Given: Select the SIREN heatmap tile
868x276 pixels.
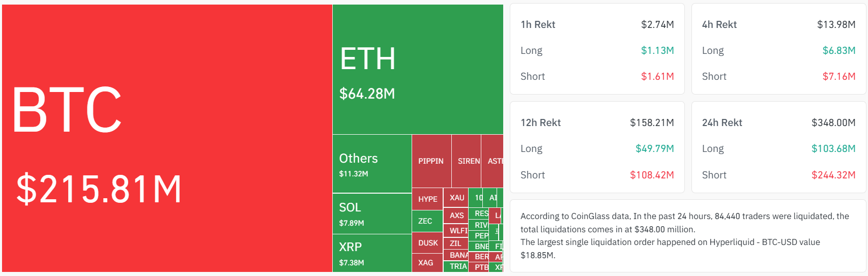Looking at the screenshot, I should tap(466, 161).
